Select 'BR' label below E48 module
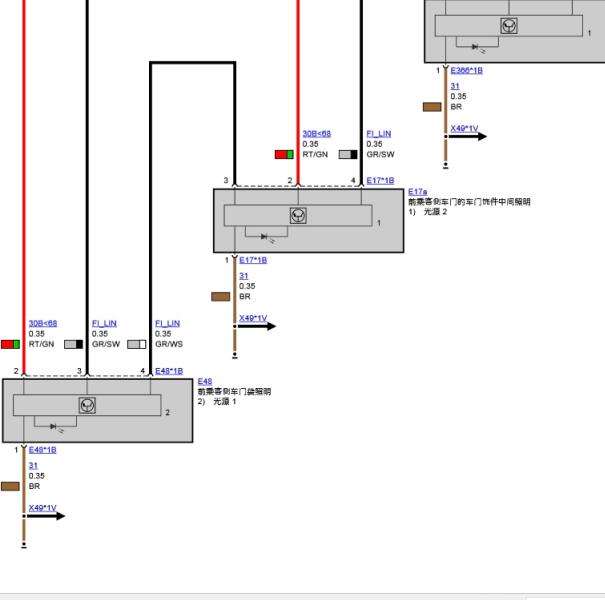Screen dimensions: 605x600 pyautogui.click(x=34, y=486)
